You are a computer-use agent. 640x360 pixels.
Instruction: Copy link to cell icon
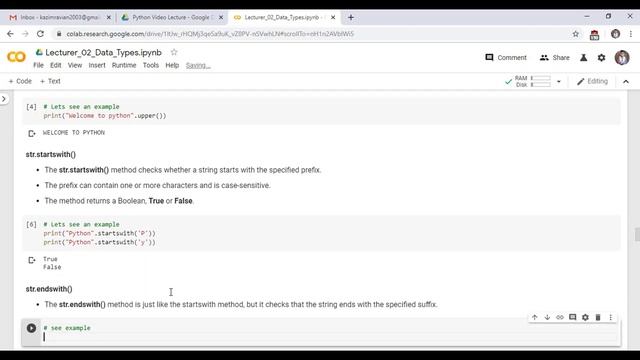click(560, 317)
